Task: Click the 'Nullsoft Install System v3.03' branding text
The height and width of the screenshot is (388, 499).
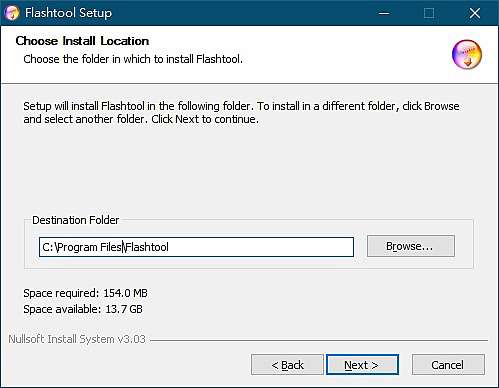Action: (x=77, y=339)
